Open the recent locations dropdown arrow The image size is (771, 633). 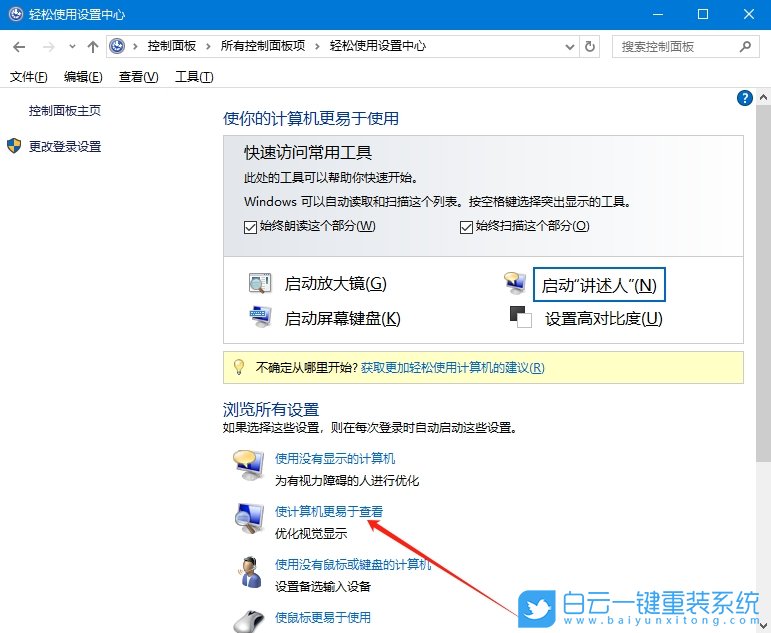tap(72, 47)
